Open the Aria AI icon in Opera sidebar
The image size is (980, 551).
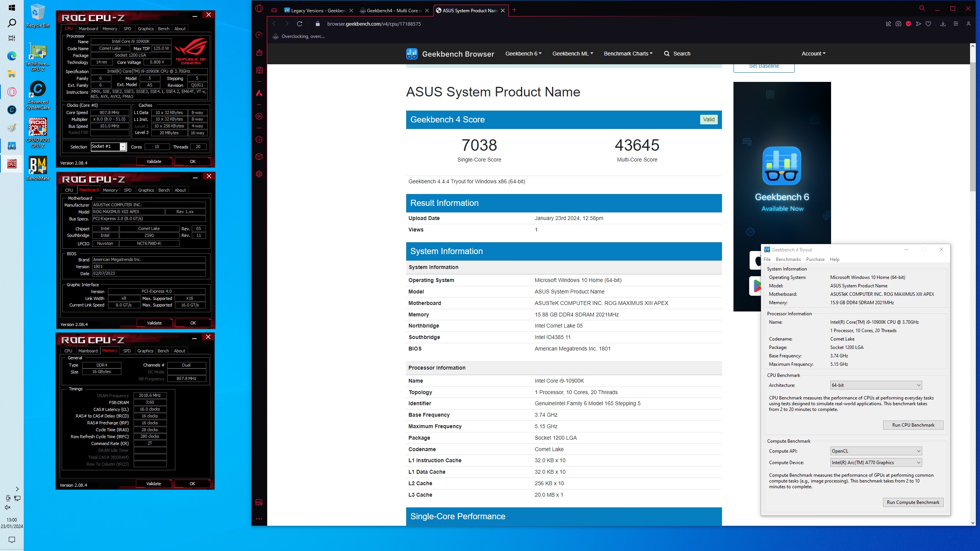259,93
